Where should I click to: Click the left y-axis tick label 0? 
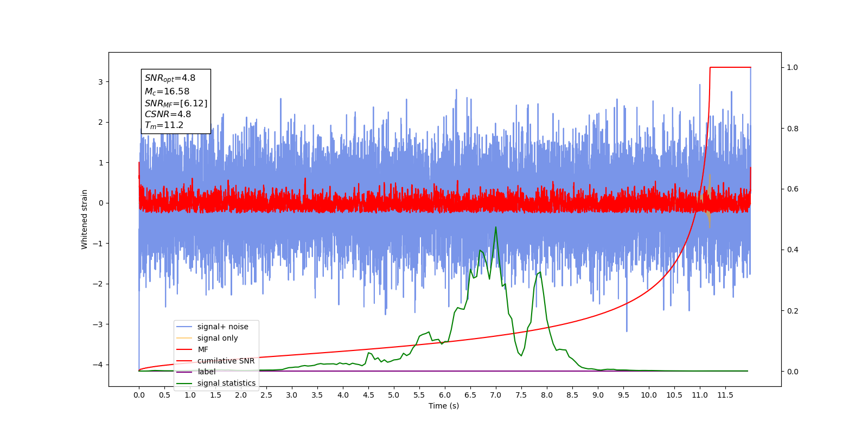point(100,203)
